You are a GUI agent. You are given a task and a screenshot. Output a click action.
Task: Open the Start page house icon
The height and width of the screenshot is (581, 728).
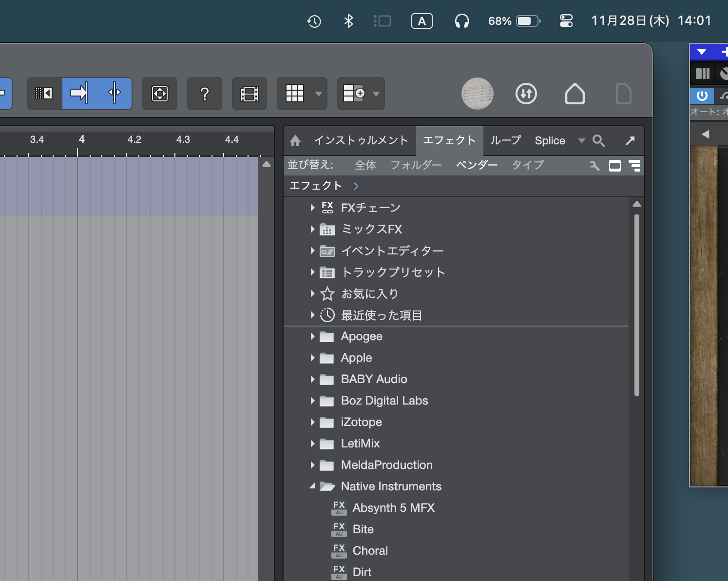click(x=575, y=94)
